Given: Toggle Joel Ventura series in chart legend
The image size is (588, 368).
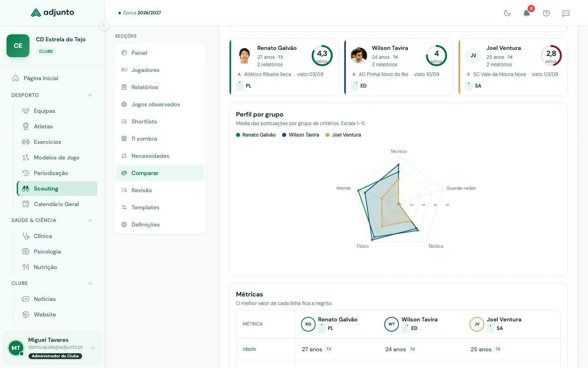Looking at the screenshot, I should pyautogui.click(x=343, y=135).
